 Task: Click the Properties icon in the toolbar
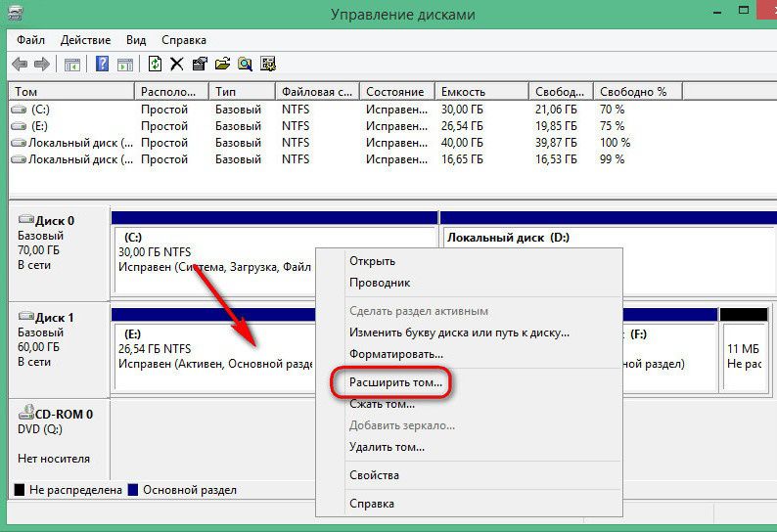click(200, 65)
